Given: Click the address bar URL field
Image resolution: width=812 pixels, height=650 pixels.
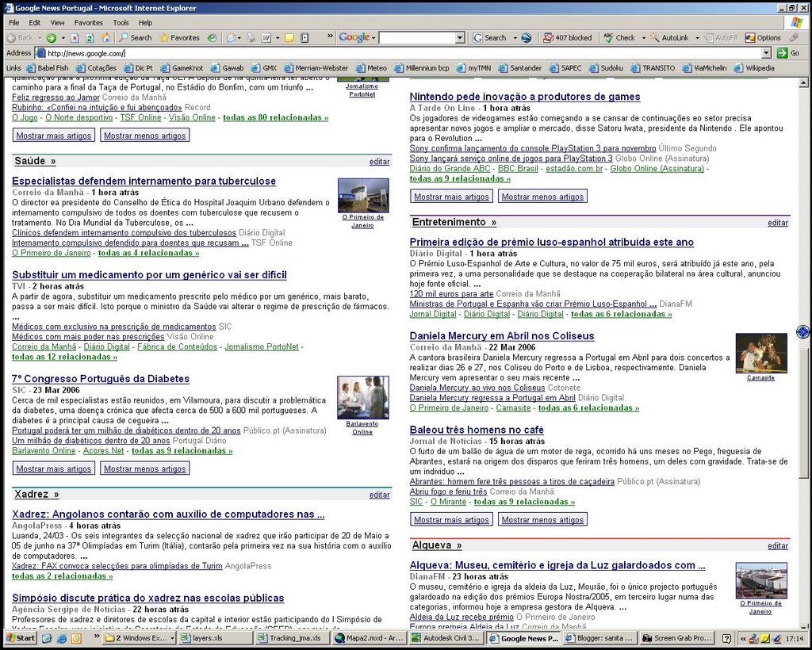Looking at the screenshot, I should click(x=404, y=53).
